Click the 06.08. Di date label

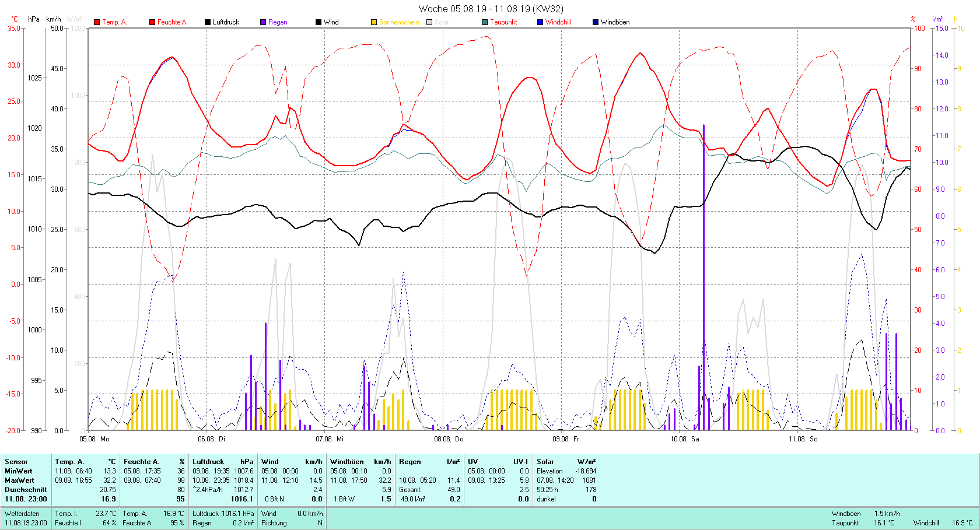(x=211, y=438)
